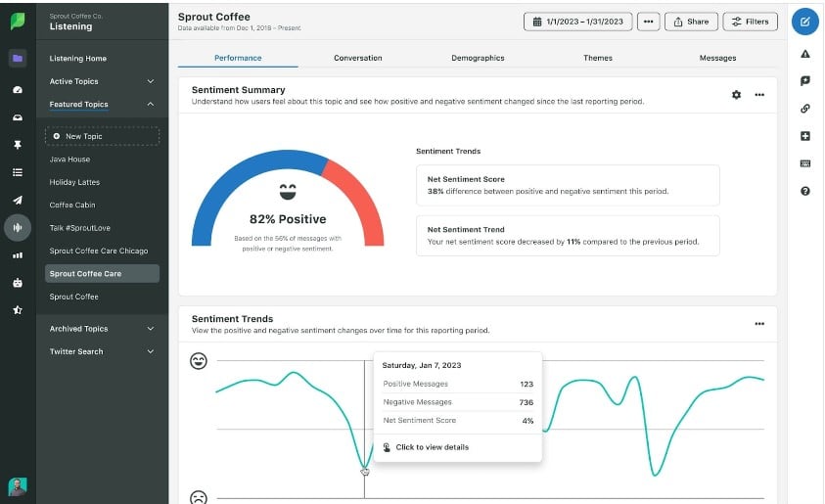This screenshot has height=504, width=825.
Task: Open the paper plane publishing icon
Action: click(18, 200)
